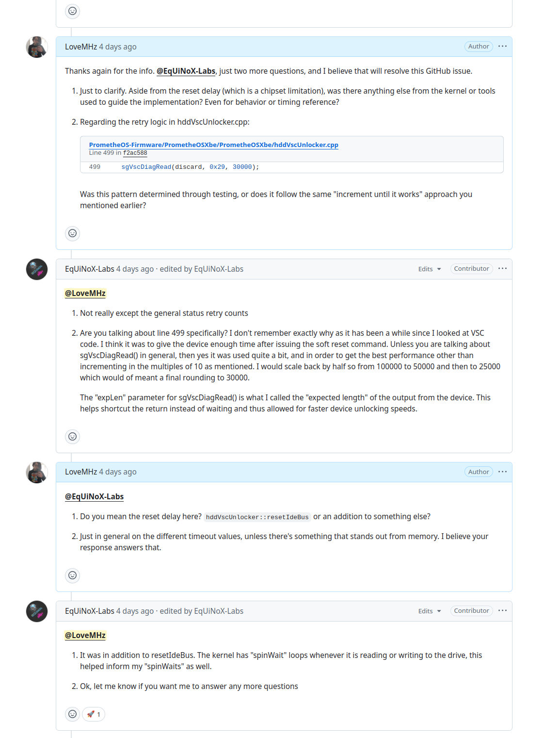Screen dimensions: 560x738
Task: Add reaction to the last spinWait comment
Action: tap(72, 714)
